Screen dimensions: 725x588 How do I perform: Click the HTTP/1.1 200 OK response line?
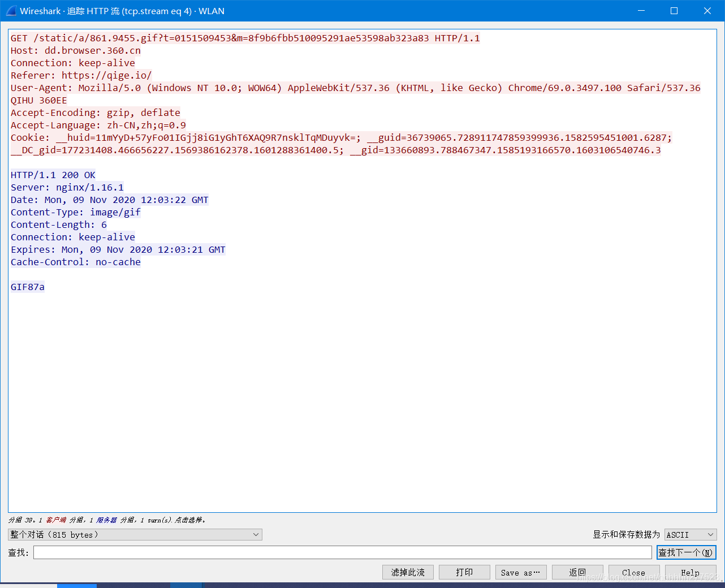pos(53,175)
